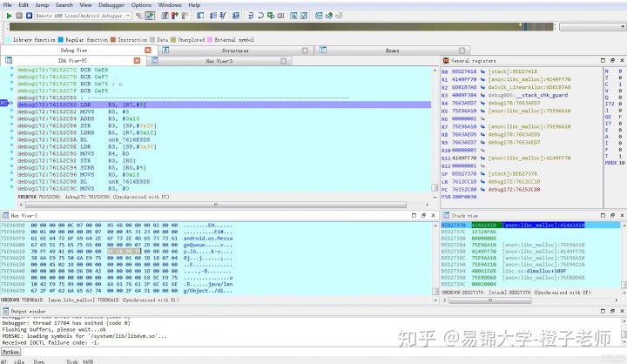Click the android.os.Messa text in Hex View-1
Viewport: 627px width, 364px height.
[208, 238]
